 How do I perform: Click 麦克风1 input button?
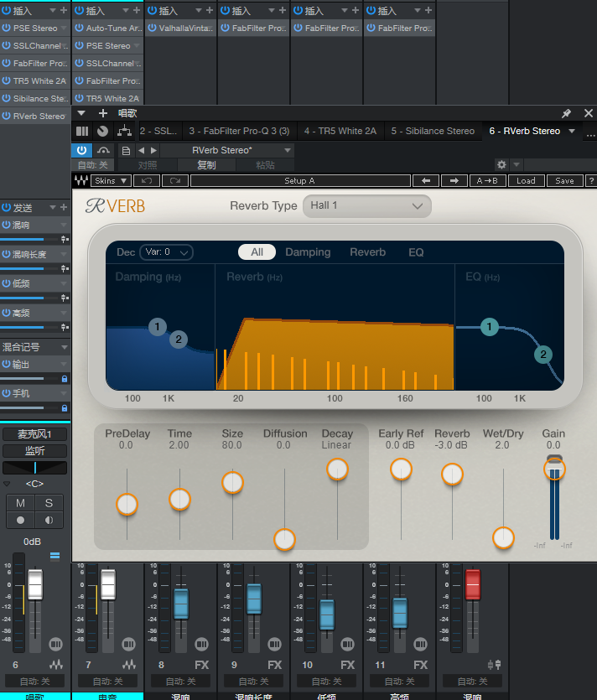35,433
